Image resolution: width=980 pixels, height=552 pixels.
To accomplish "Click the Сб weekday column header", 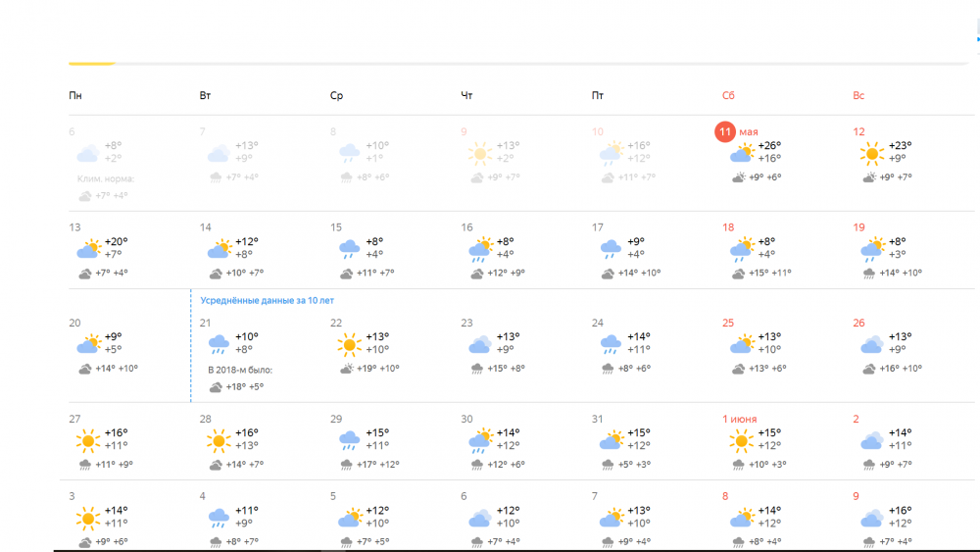I will [x=728, y=96].
